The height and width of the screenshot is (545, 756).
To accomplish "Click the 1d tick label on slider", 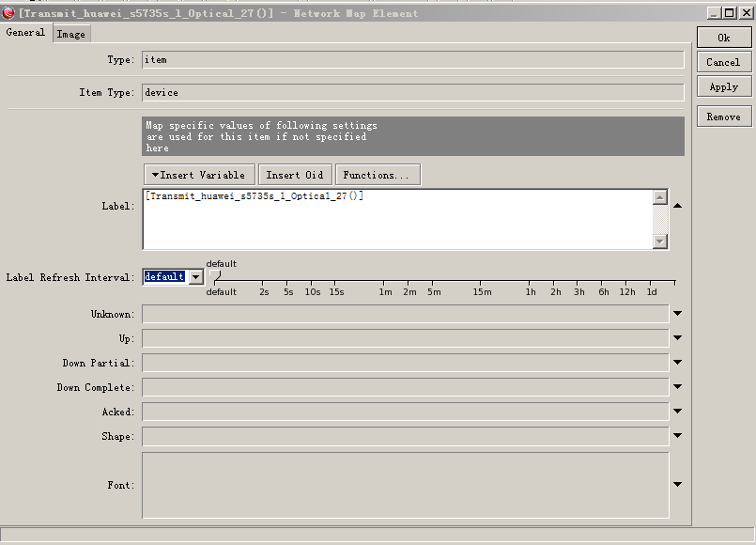I will click(652, 292).
